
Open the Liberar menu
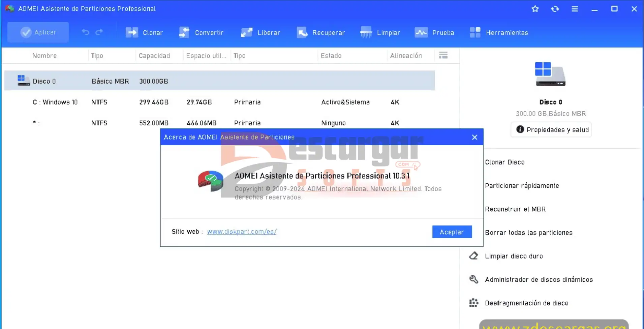click(x=260, y=33)
